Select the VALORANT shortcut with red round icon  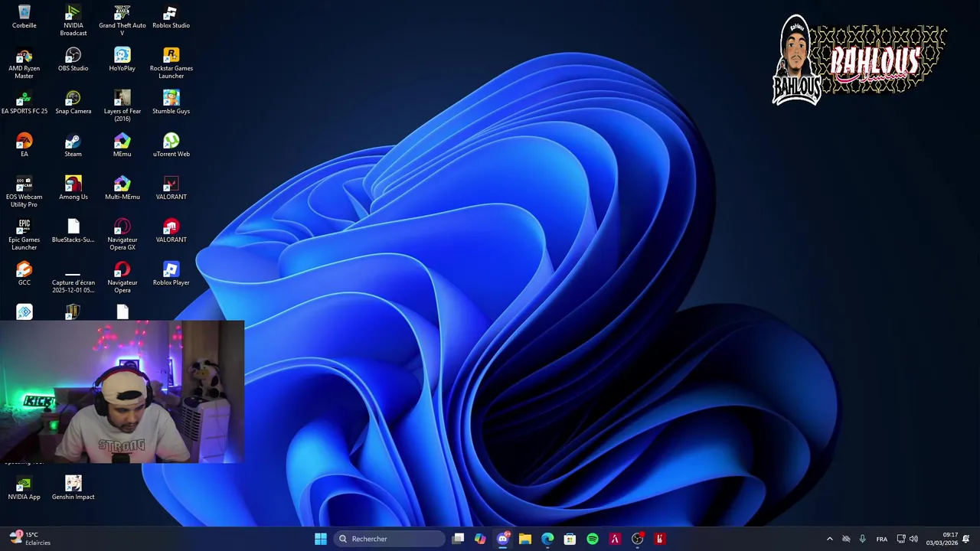click(x=171, y=231)
